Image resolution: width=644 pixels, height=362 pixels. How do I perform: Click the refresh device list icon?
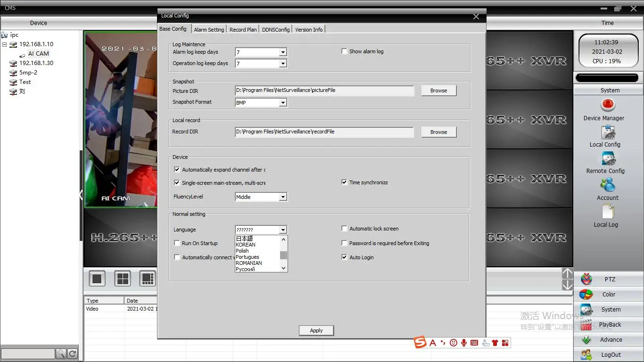(73, 354)
